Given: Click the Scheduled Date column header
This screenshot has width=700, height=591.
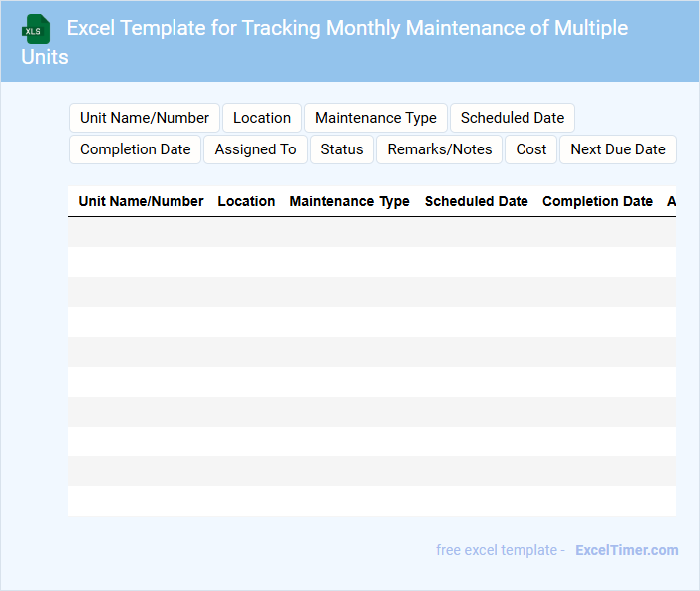Looking at the screenshot, I should pos(477,201).
